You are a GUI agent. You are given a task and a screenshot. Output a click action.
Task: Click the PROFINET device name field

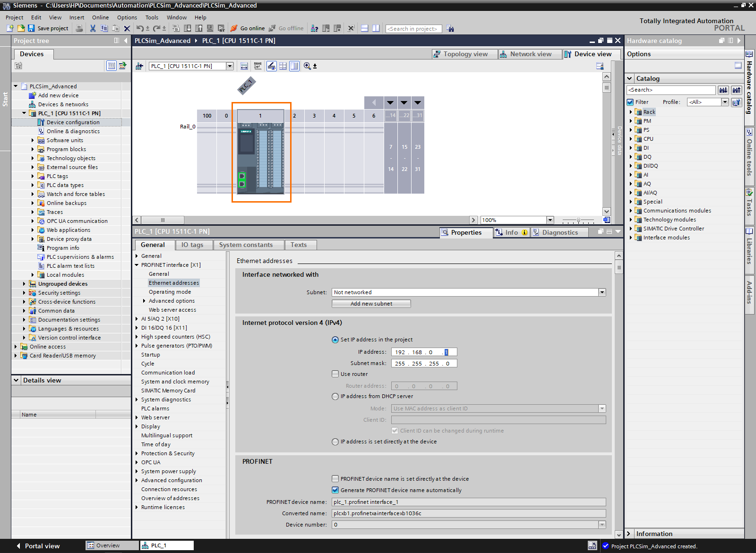pyautogui.click(x=468, y=502)
